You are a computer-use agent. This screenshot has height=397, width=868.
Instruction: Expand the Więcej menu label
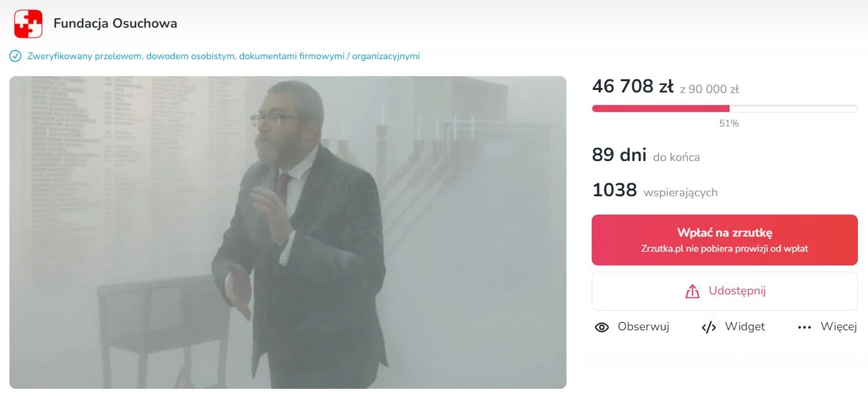point(839,327)
